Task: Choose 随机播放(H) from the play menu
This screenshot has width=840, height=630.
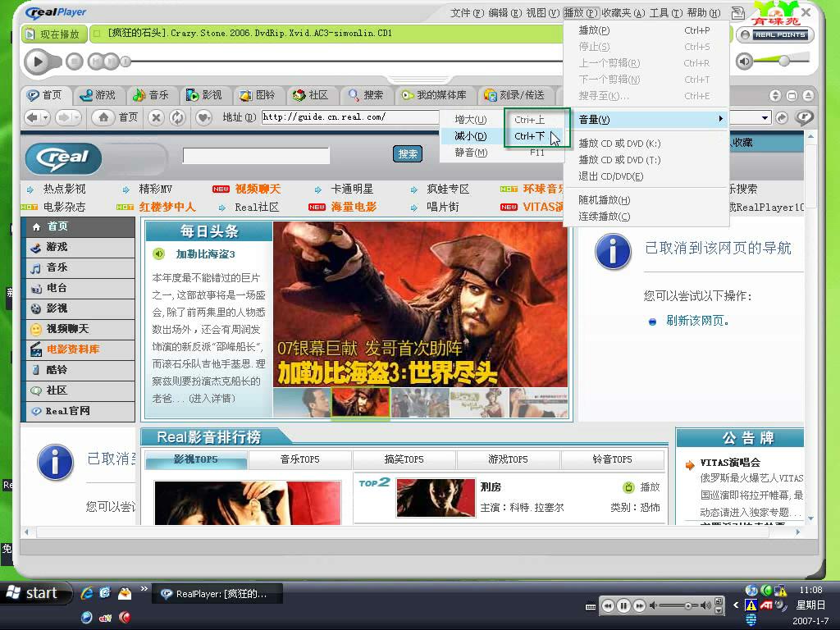Action: tap(646, 200)
